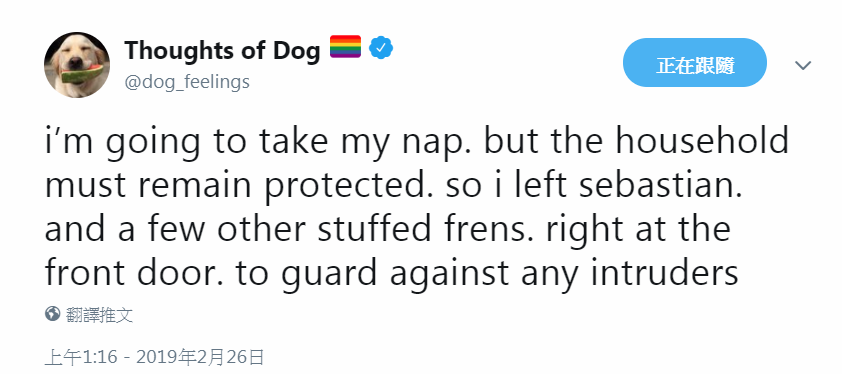
Task: Click the blue verified badge icon
Action: (381, 48)
